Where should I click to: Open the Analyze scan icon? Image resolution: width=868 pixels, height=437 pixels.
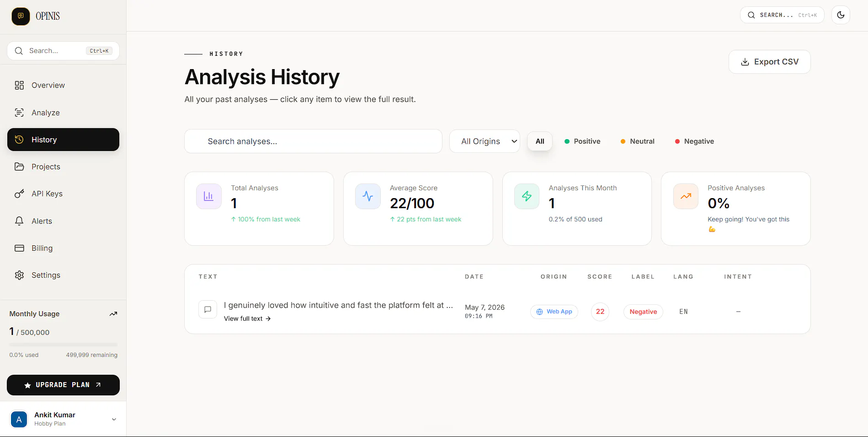(19, 113)
